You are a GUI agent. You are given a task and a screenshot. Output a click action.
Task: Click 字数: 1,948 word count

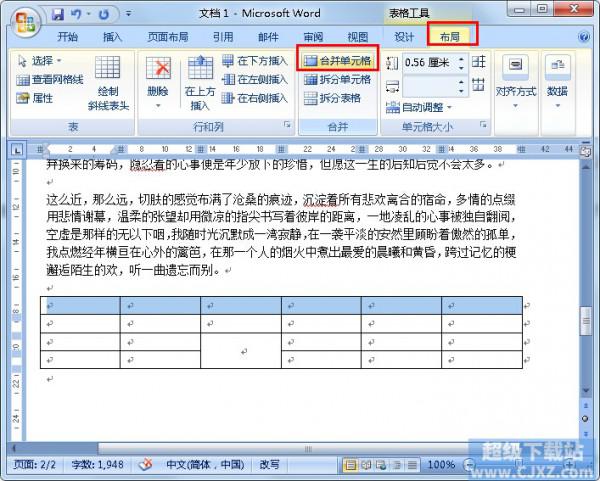pos(98,465)
